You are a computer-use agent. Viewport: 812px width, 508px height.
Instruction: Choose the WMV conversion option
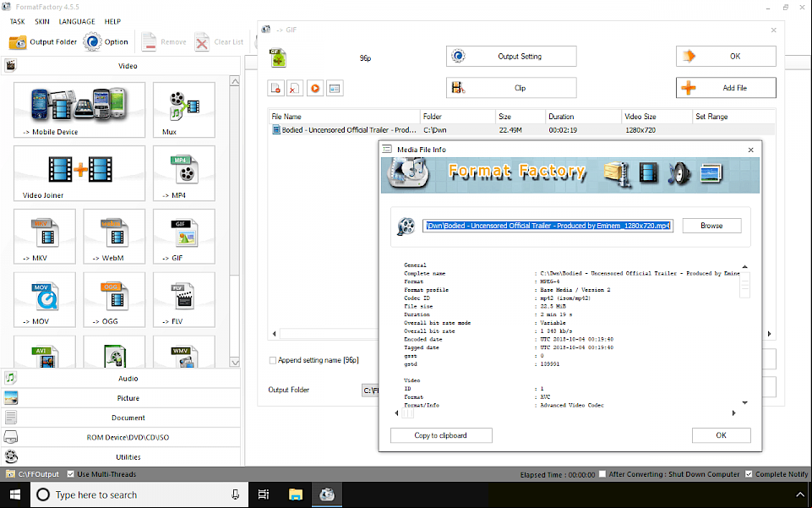tap(184, 352)
